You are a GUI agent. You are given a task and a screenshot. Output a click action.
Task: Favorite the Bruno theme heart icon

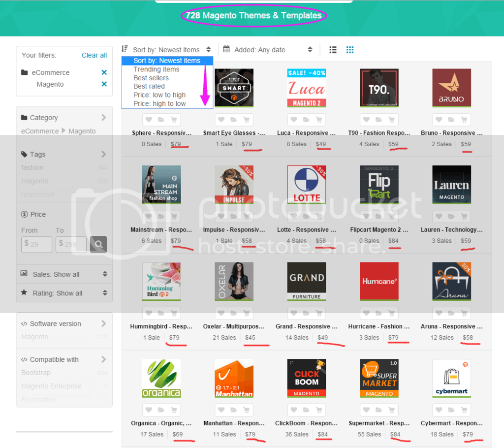click(439, 120)
